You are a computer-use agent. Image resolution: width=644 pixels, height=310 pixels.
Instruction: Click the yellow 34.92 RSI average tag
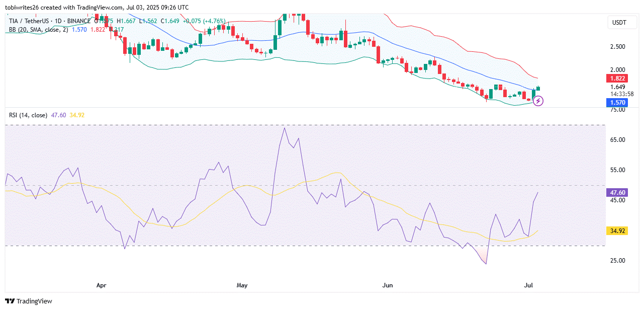618,231
